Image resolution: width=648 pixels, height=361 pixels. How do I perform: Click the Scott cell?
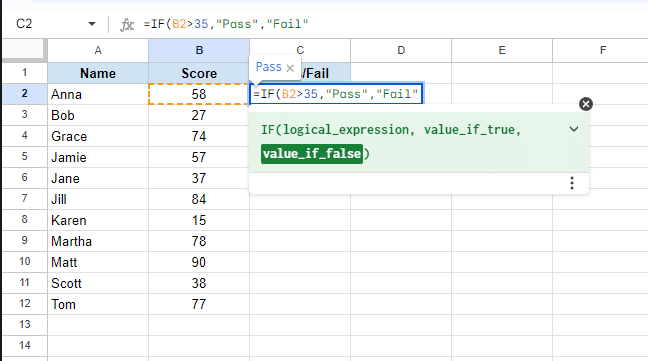(x=98, y=283)
